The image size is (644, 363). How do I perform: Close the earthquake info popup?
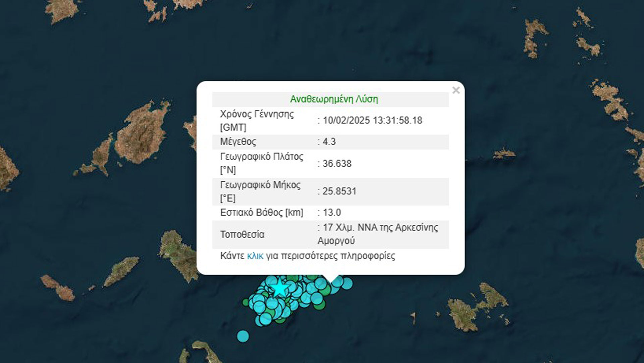pyautogui.click(x=455, y=90)
